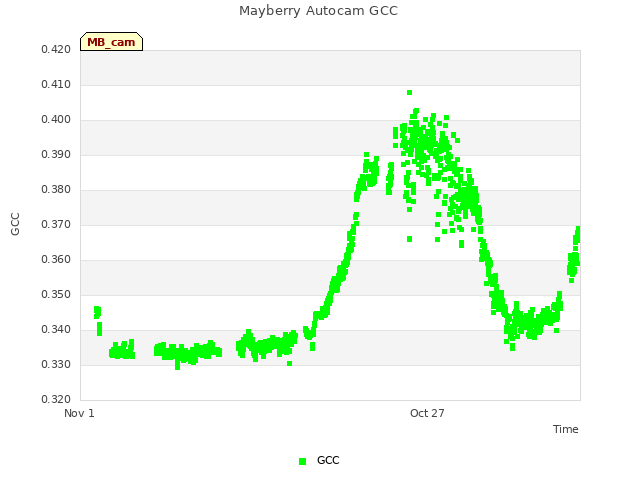The image size is (640, 480).
Task: Click the Nov 1 axis label
Action: (79, 413)
